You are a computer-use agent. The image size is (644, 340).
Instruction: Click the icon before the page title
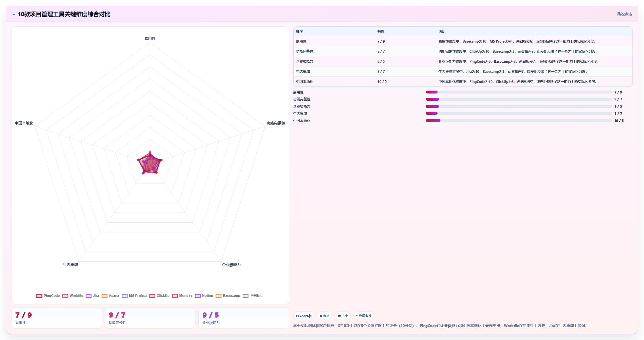click(14, 14)
